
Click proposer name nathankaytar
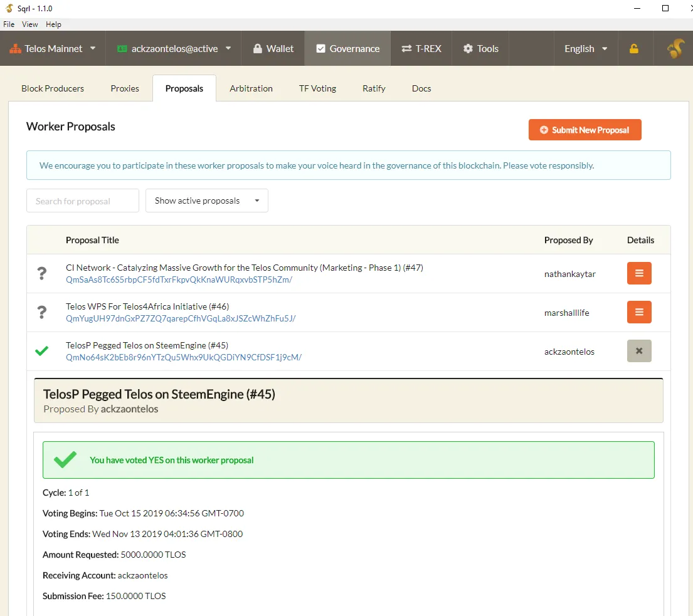coord(569,274)
